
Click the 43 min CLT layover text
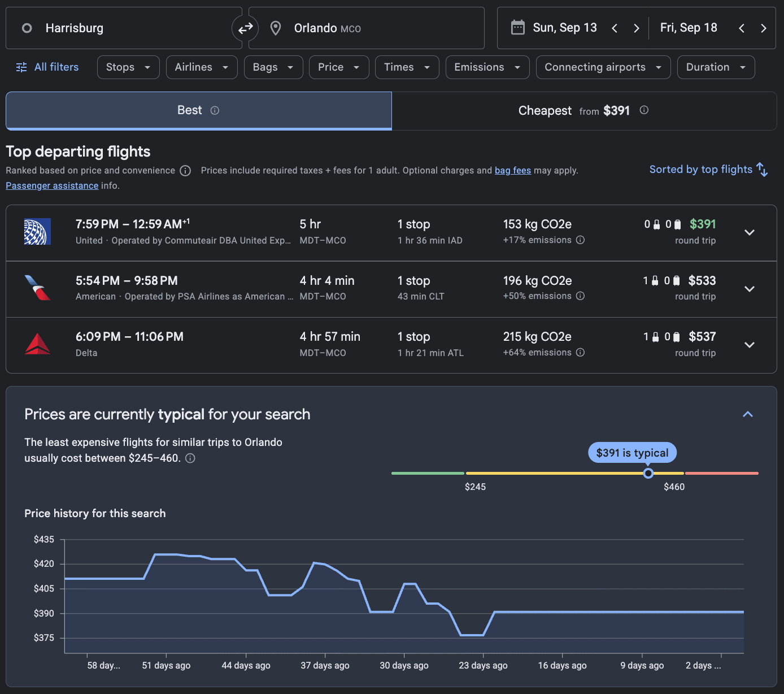(421, 296)
